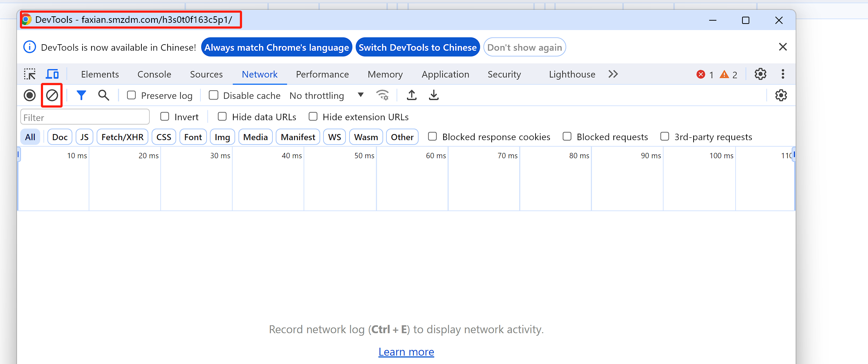868x364 pixels.
Task: Click the left overview timeline handle
Action: point(18,155)
